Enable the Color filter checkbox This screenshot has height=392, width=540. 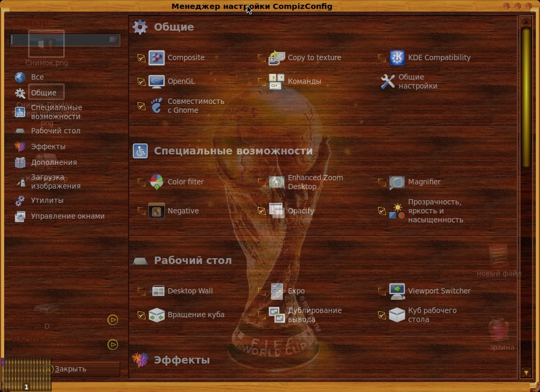click(141, 182)
